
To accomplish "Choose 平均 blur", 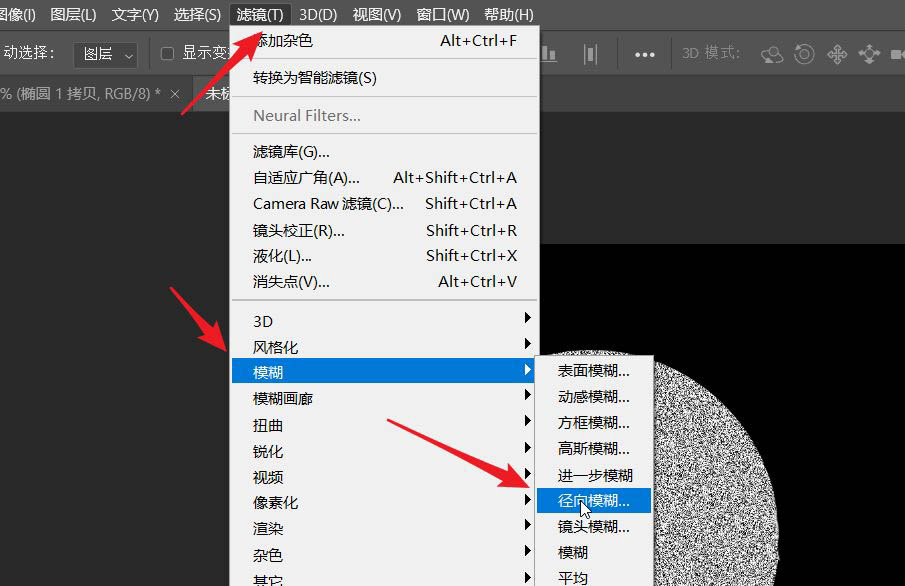I will coord(594,577).
